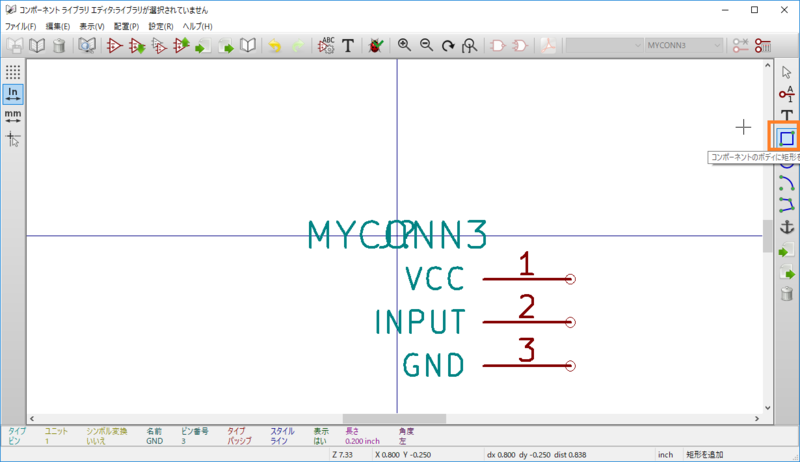Undo the last action with yellow arrow
This screenshot has width=800, height=462.
[275, 46]
